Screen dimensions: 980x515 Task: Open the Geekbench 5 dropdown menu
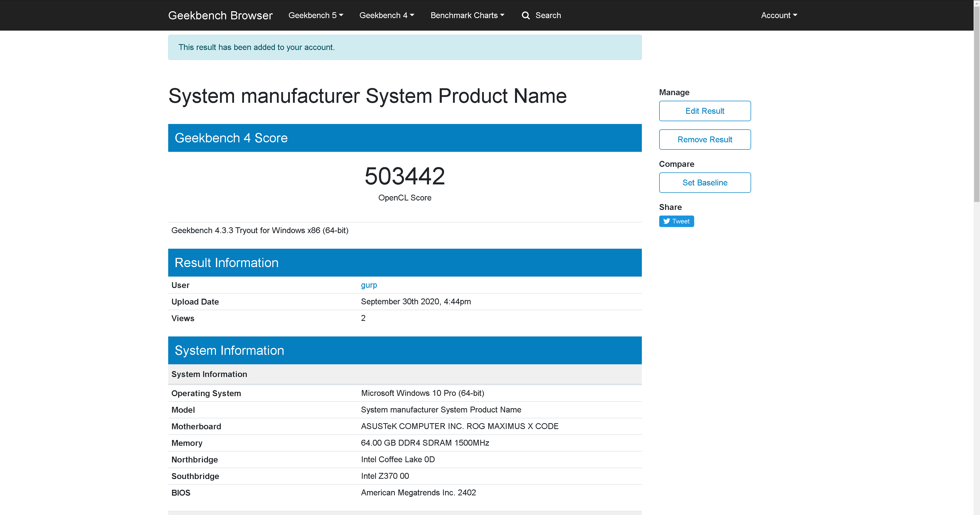coord(316,15)
